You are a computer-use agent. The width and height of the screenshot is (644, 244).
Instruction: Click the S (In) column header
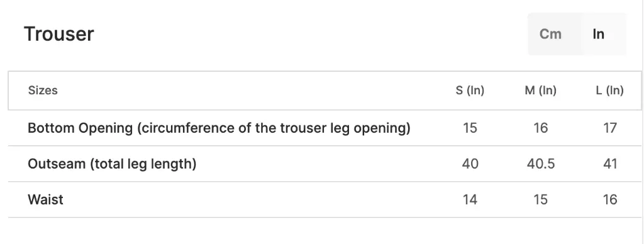[470, 91]
